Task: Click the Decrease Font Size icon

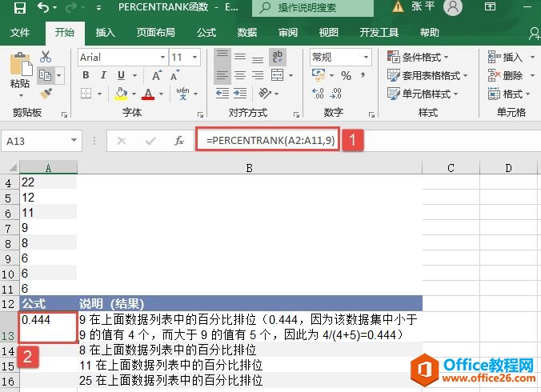Action: tap(175, 75)
